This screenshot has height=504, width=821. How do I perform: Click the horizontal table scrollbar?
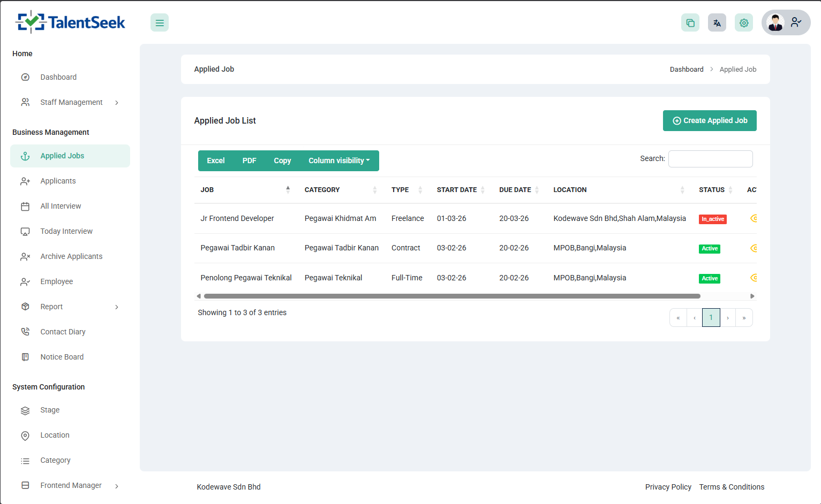tap(451, 296)
